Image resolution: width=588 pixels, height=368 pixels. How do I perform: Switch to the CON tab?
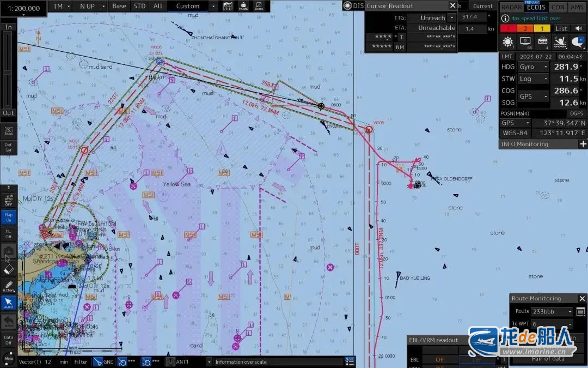(558, 7)
